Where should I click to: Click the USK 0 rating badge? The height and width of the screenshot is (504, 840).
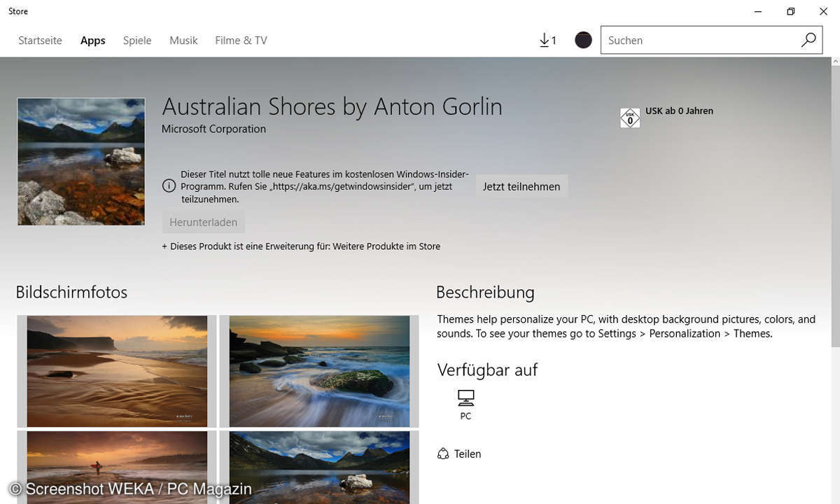pos(630,118)
